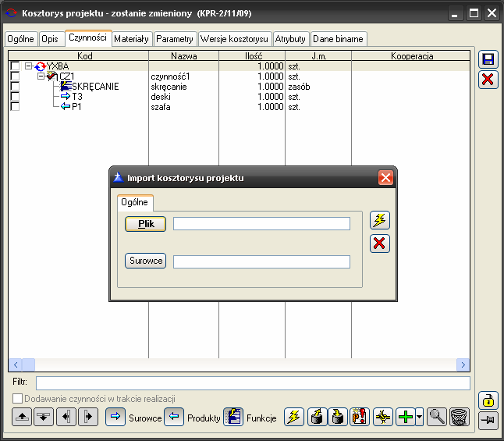Click the J.m. column header
The width and height of the screenshot is (504, 441).
pyautogui.click(x=318, y=56)
